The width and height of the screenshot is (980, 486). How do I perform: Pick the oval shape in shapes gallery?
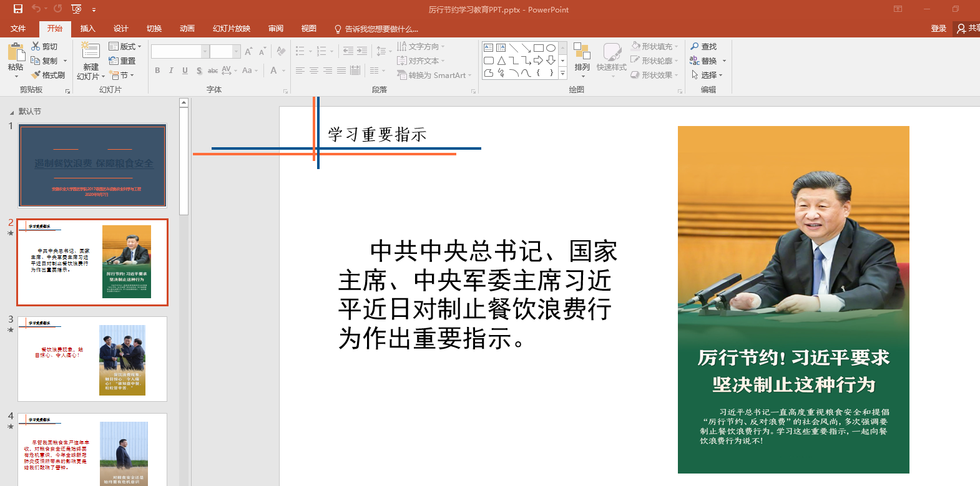pos(551,48)
